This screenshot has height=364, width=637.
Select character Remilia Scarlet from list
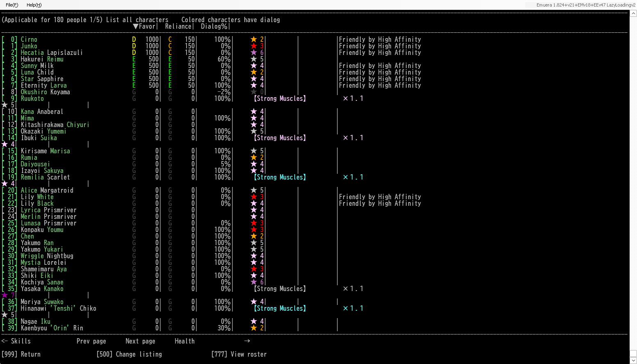coord(45,177)
